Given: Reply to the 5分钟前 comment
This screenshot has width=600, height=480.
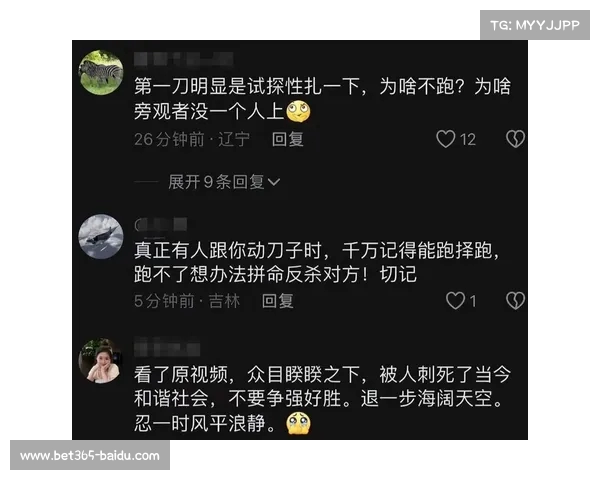Looking at the screenshot, I should [x=278, y=301].
